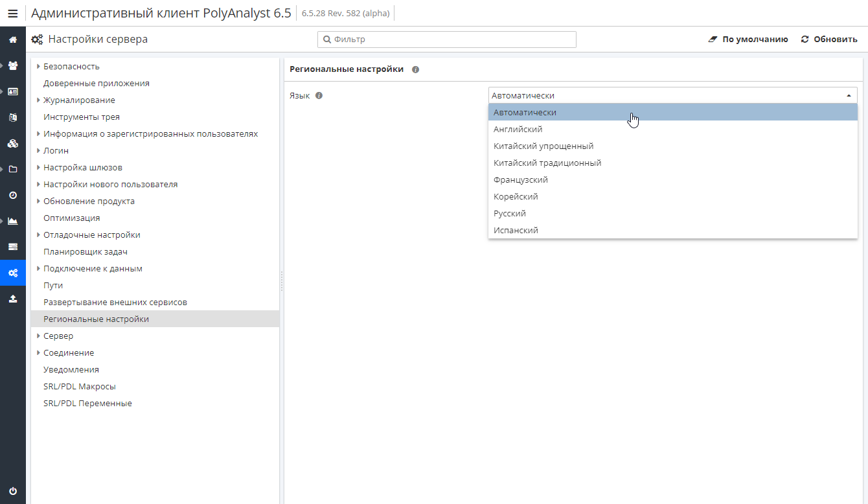This screenshot has width=868, height=504.
Task: Expand the Безопасность tree node
Action: tap(38, 66)
